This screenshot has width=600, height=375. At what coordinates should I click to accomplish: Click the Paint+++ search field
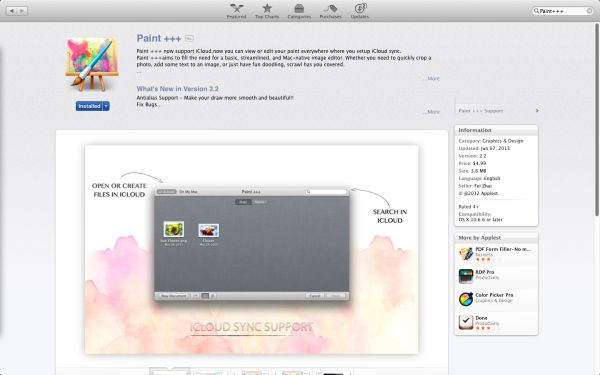(562, 11)
